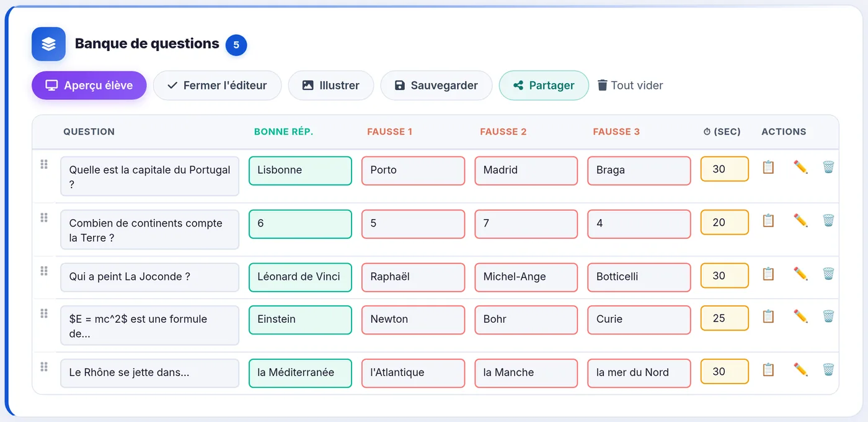The image size is (868, 422).
Task: Click the 30 seconds timer for Portugal question
Action: (725, 169)
